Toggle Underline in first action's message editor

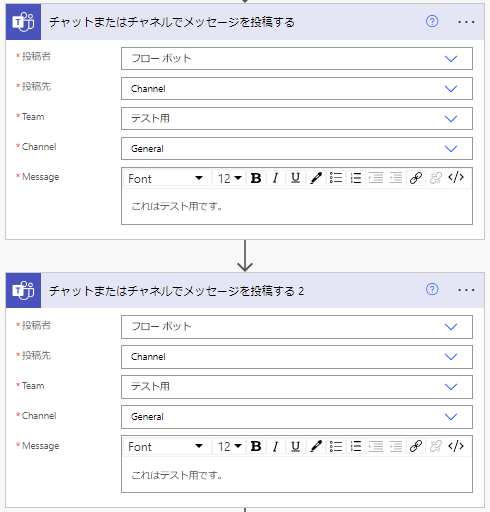(x=295, y=178)
